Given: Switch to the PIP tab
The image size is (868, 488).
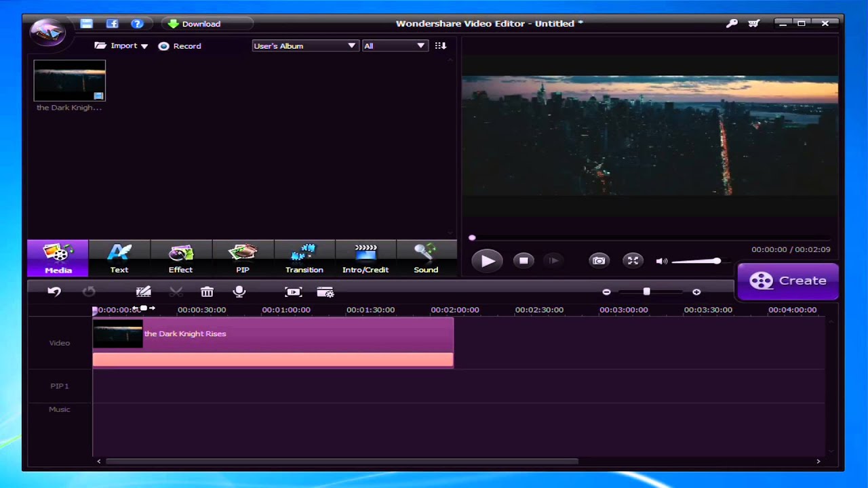Looking at the screenshot, I should pos(243,258).
